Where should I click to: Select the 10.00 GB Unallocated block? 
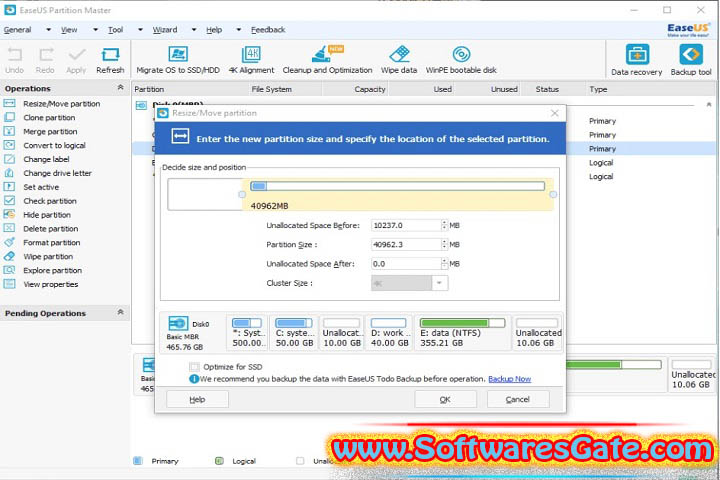click(342, 333)
